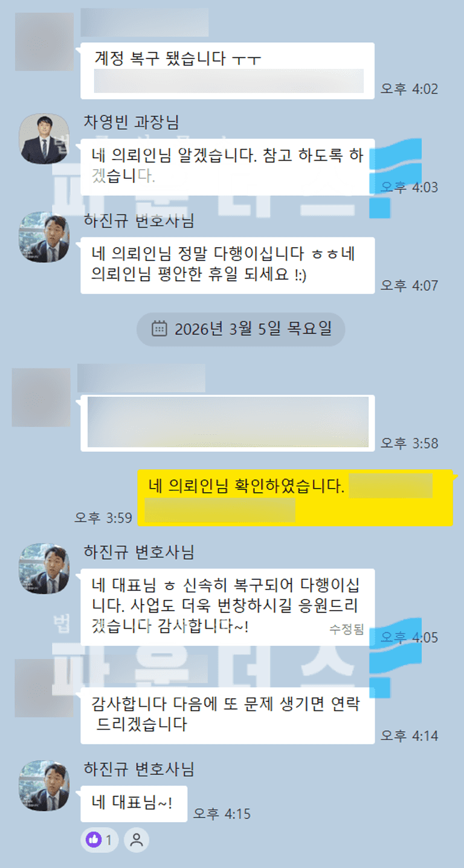Select the 다음에 또 문제 생기면 message
Viewport: 464px width, 868px height.
coord(228,716)
